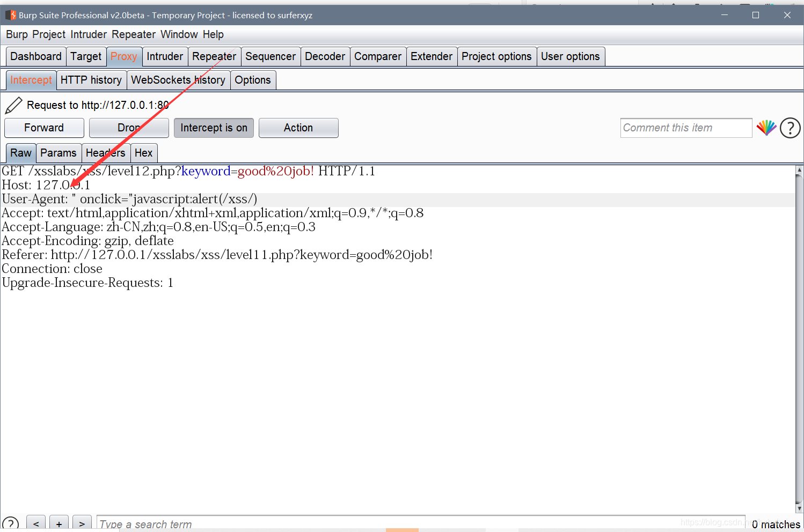Switch to the Extender tab

[x=432, y=56]
